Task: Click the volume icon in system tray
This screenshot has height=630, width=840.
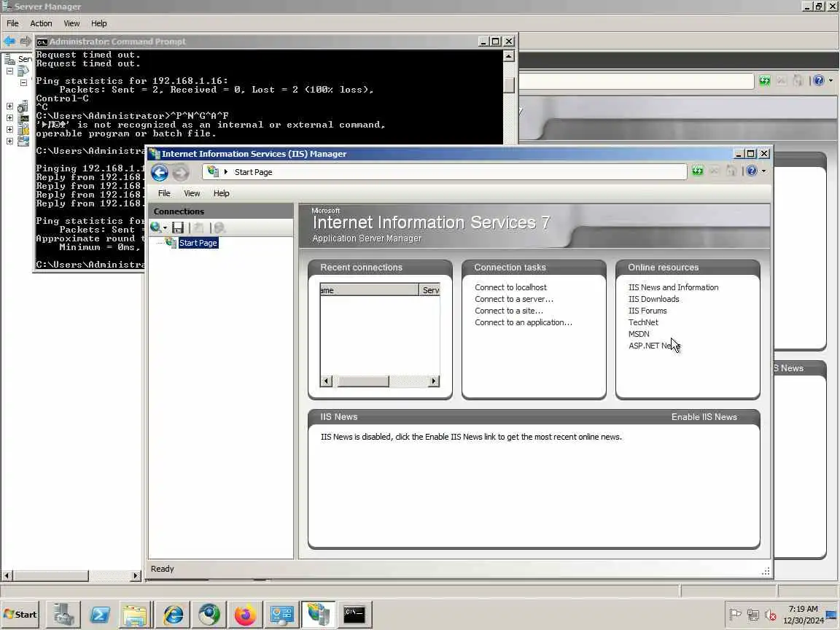Action: [770, 615]
